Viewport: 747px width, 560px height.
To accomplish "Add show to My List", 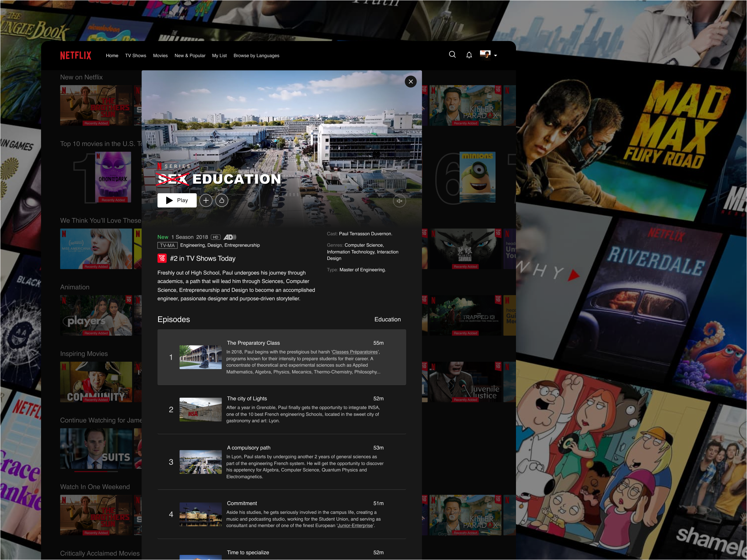I will click(206, 200).
